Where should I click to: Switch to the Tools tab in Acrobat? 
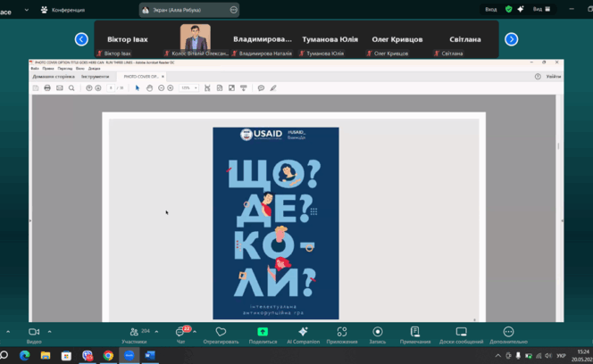(95, 77)
